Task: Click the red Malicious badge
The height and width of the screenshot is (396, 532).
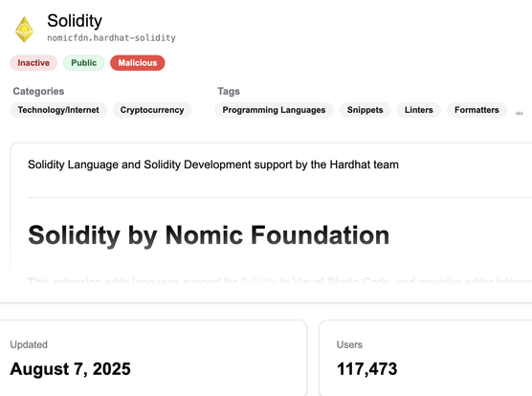Action: (x=138, y=63)
